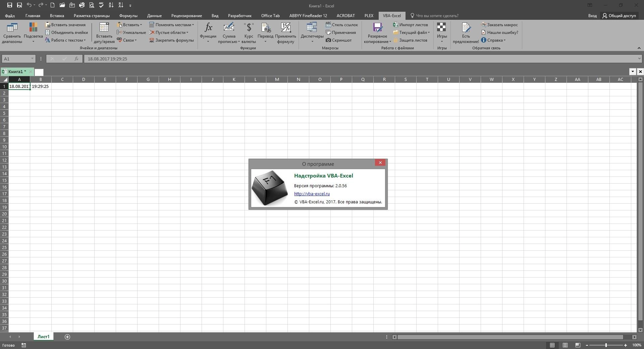Click Защита листов button
Viewport: 644px width, 349px height.
pos(410,40)
